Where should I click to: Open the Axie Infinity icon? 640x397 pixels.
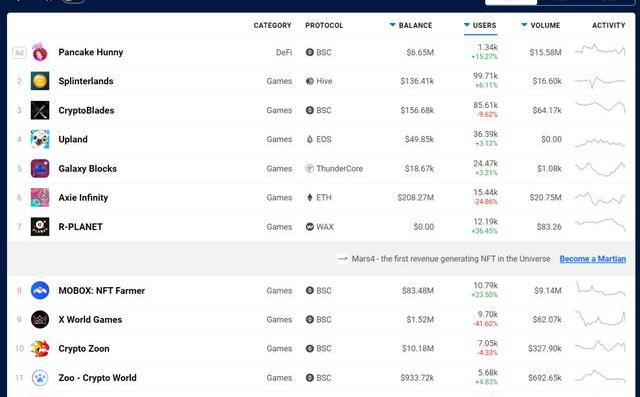(40, 197)
